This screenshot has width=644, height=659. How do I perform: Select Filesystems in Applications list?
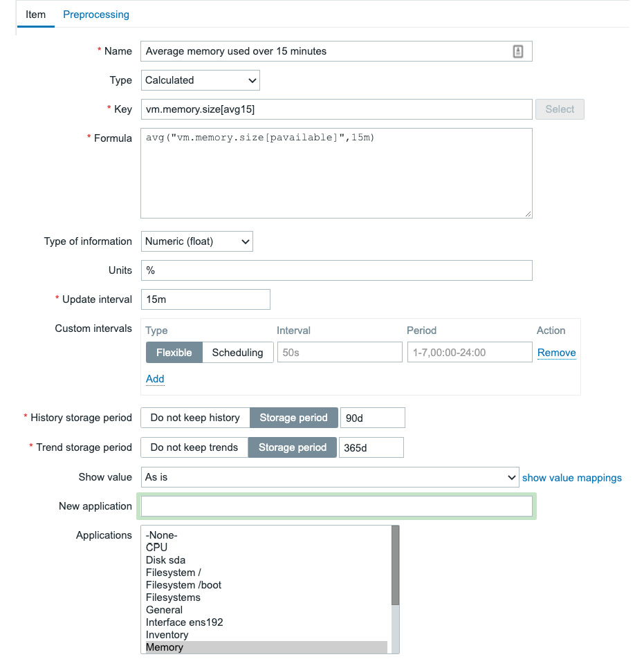tap(266, 597)
